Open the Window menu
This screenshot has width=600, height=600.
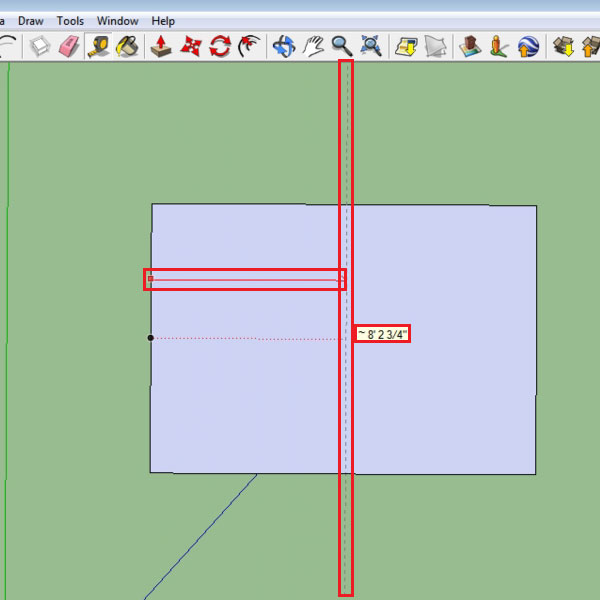pos(117,21)
